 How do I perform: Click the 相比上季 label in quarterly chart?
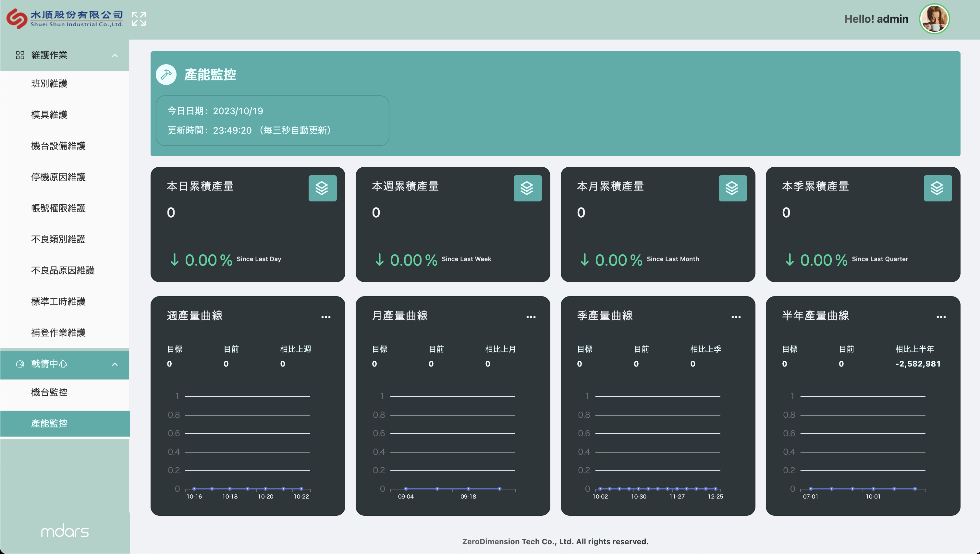coord(705,349)
